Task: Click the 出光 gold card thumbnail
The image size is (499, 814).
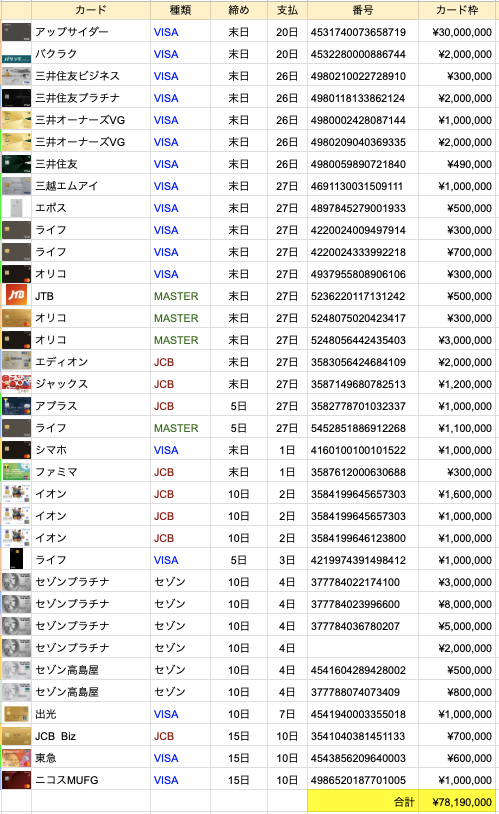Action: (x=16, y=714)
